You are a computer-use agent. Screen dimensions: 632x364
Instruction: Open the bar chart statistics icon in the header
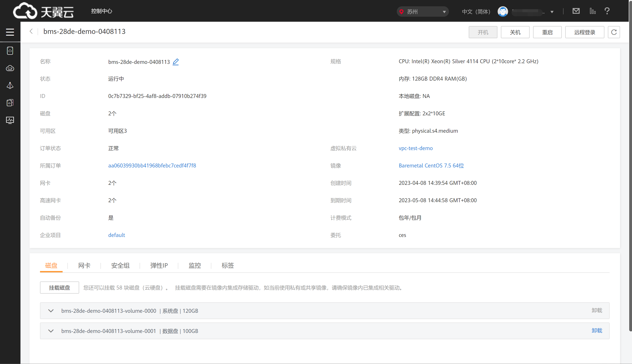pos(592,11)
